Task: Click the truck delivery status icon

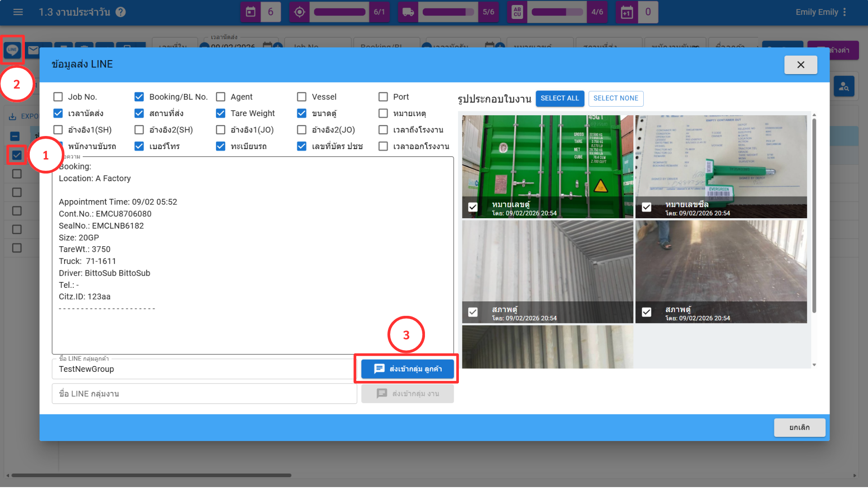Action: click(x=408, y=12)
